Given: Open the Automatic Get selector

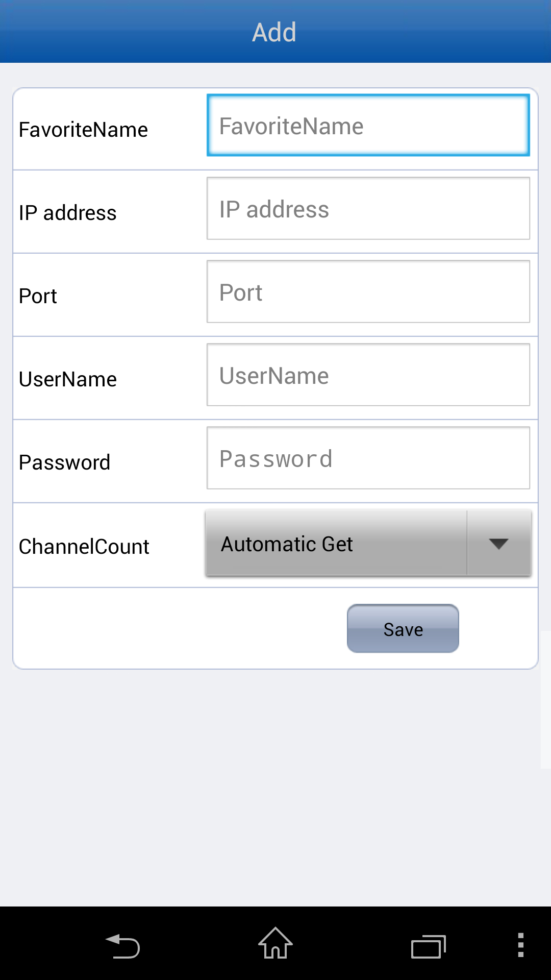Looking at the screenshot, I should 337,544.
